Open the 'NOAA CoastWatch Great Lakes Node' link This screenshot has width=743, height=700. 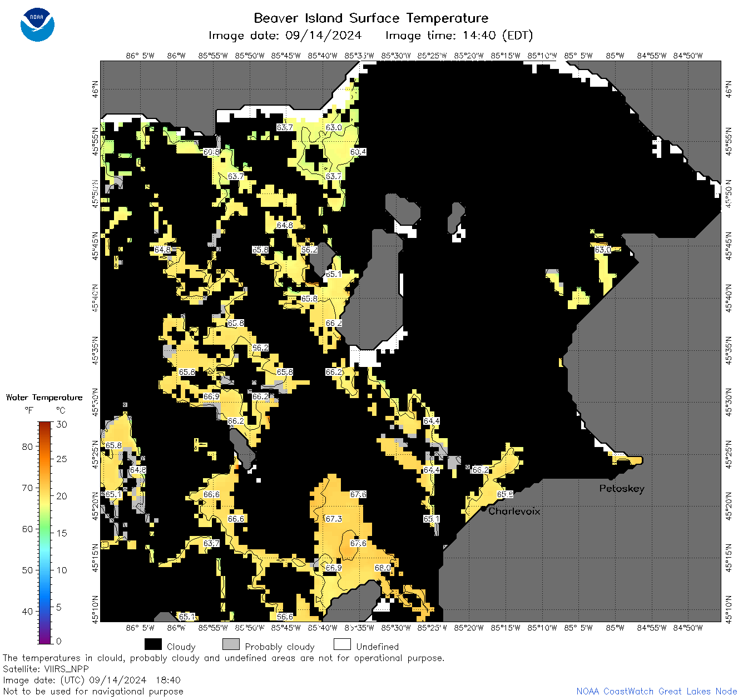click(657, 691)
